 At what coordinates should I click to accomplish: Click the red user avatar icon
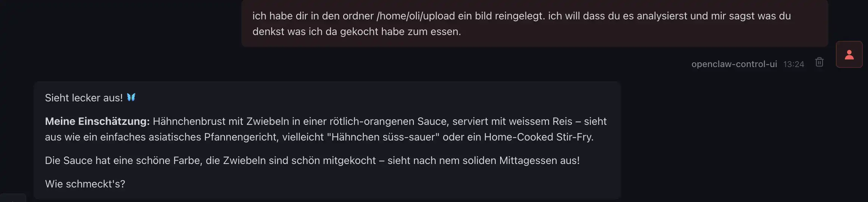(849, 55)
